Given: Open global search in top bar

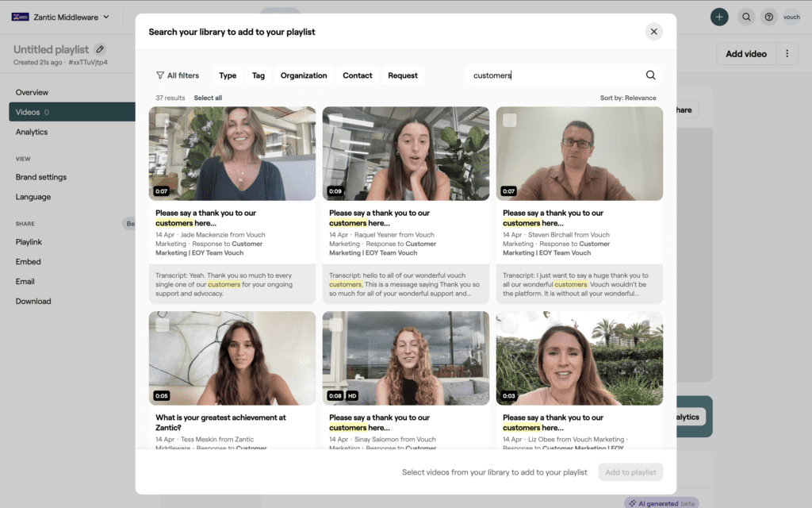Looking at the screenshot, I should [746, 17].
